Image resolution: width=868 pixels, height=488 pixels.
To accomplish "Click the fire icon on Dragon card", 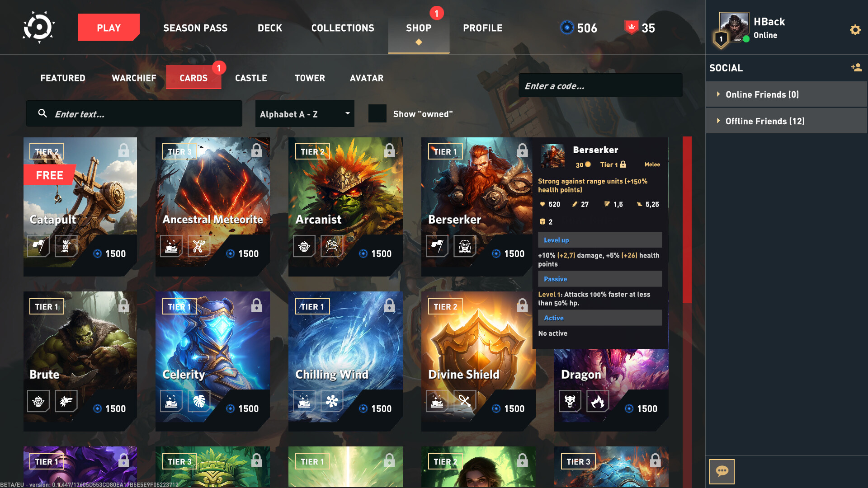I will click(598, 401).
